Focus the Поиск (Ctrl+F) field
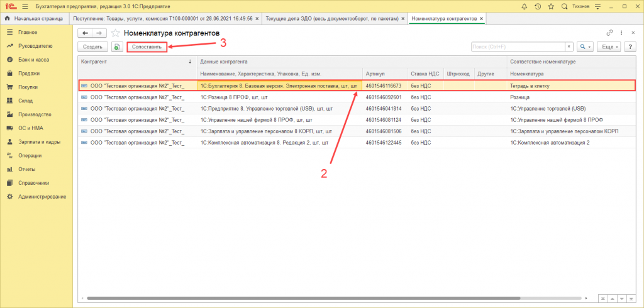Screen dimensions: 644x308 (x=518, y=47)
